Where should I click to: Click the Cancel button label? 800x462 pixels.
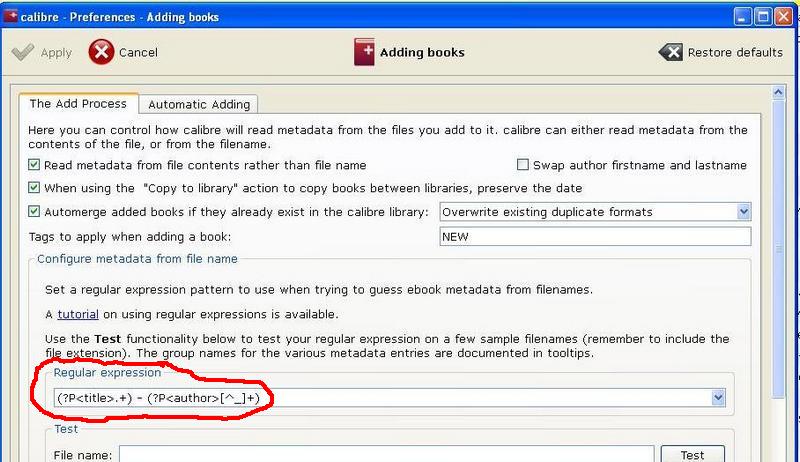click(x=138, y=52)
